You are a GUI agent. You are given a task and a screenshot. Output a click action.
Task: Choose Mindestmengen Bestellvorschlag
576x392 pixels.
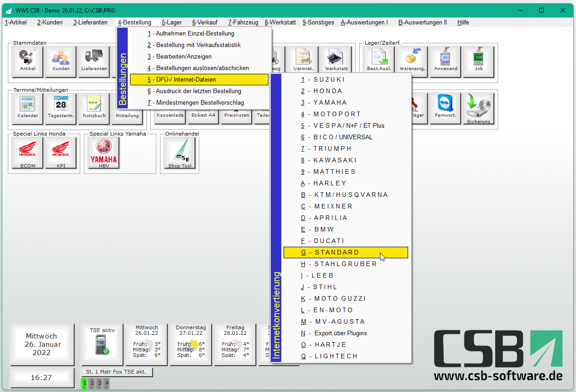click(199, 102)
